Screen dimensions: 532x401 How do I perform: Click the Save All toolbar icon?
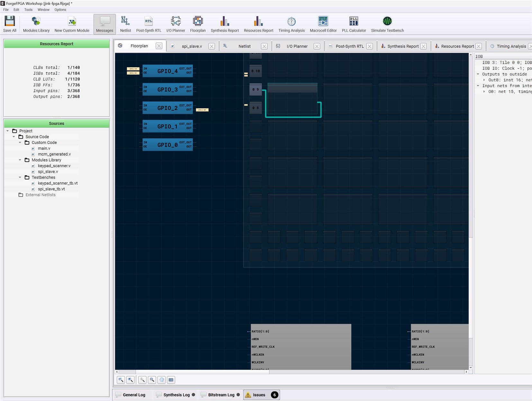[x=10, y=24]
